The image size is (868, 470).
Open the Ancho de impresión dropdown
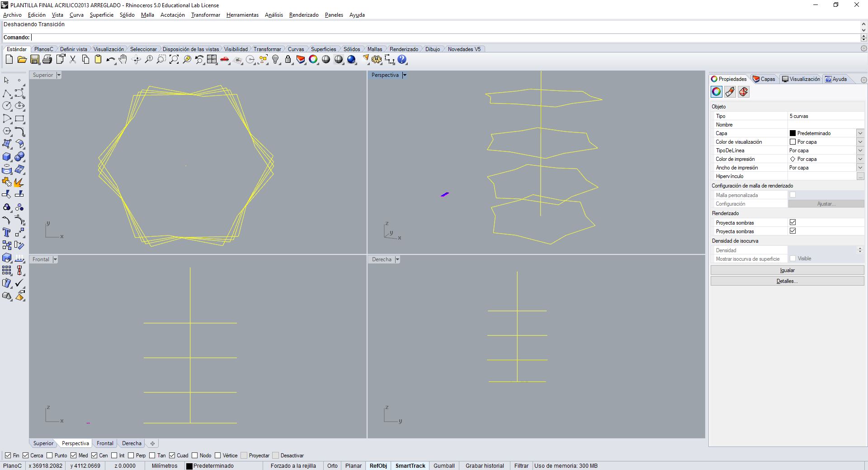[860, 168]
